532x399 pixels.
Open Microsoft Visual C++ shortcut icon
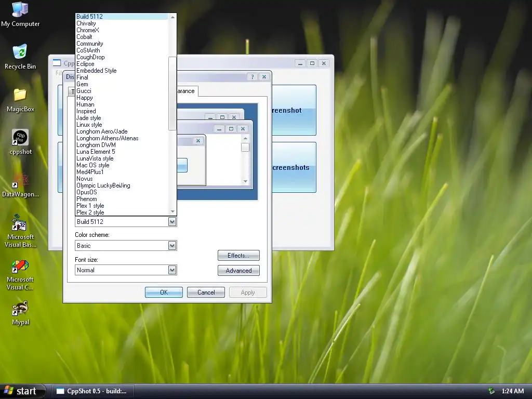click(x=20, y=274)
